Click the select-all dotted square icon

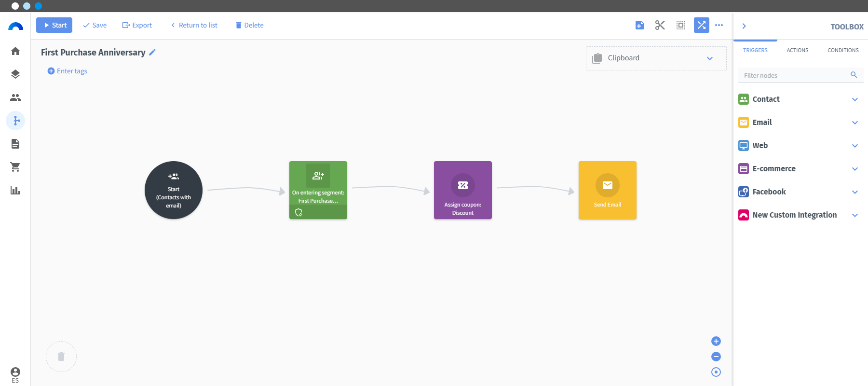coord(681,25)
